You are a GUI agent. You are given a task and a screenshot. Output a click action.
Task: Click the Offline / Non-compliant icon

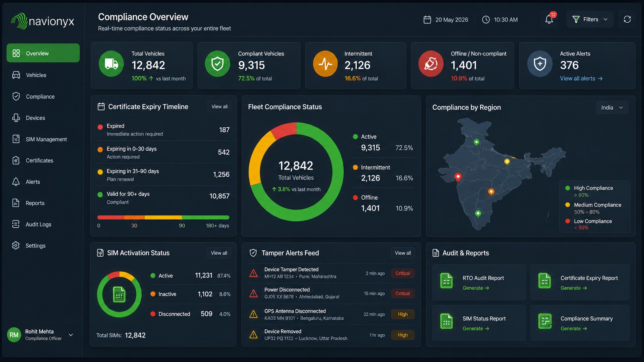(431, 64)
